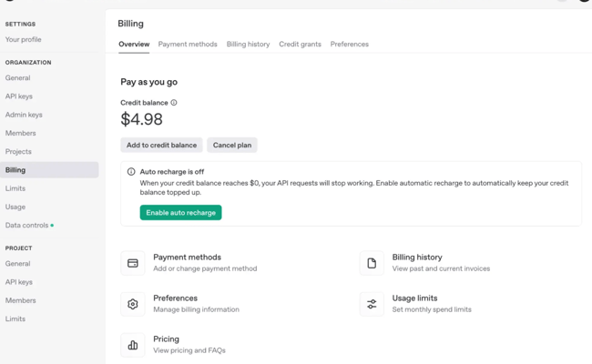Click the Auto recharge info icon
This screenshot has width=592, height=364.
(x=131, y=172)
